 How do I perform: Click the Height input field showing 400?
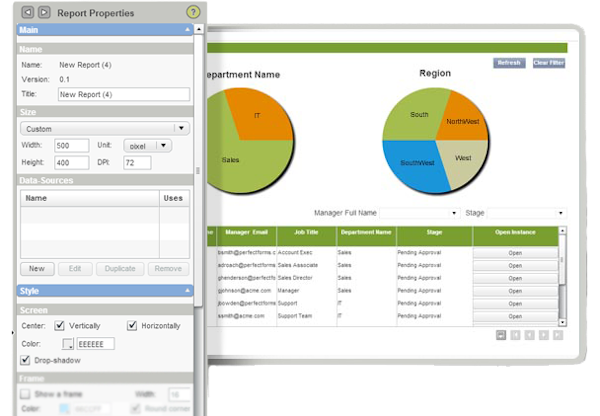(72, 163)
